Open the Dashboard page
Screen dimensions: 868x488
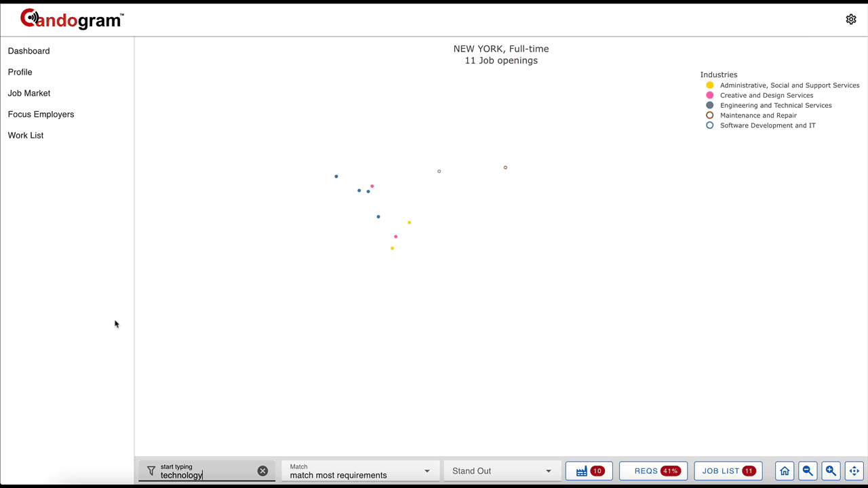(x=28, y=51)
